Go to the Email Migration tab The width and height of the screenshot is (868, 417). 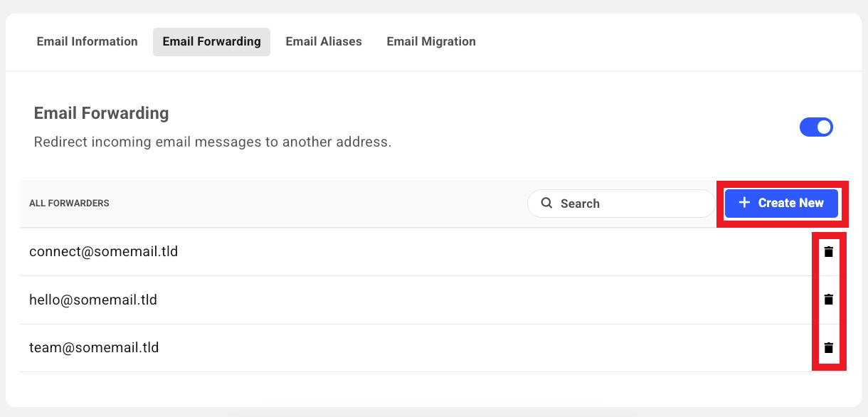(x=431, y=41)
